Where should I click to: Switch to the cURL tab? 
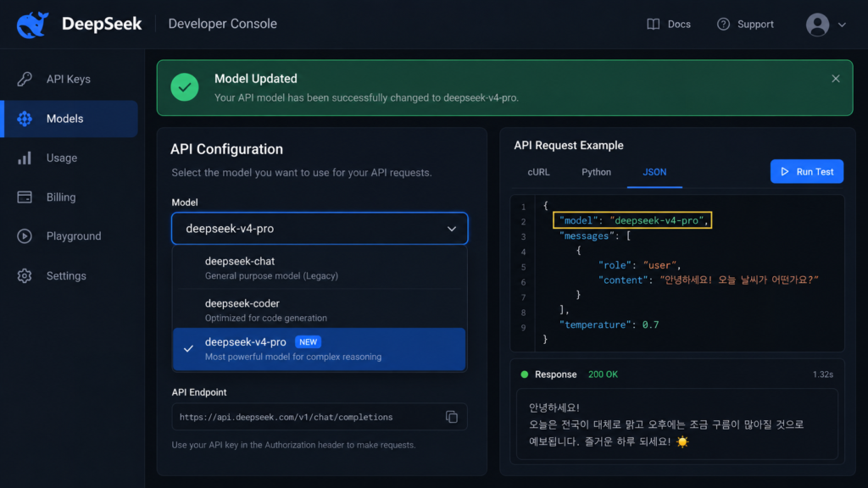pyautogui.click(x=538, y=172)
